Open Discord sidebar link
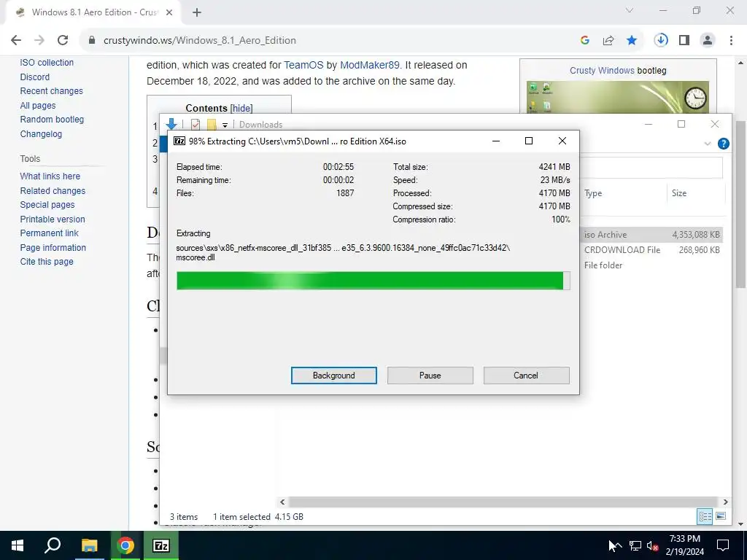This screenshot has height=560, width=747. (x=35, y=77)
